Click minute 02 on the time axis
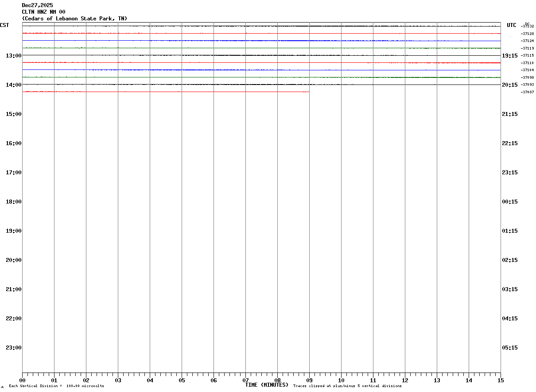The height and width of the screenshot is (392, 536). tap(86, 380)
